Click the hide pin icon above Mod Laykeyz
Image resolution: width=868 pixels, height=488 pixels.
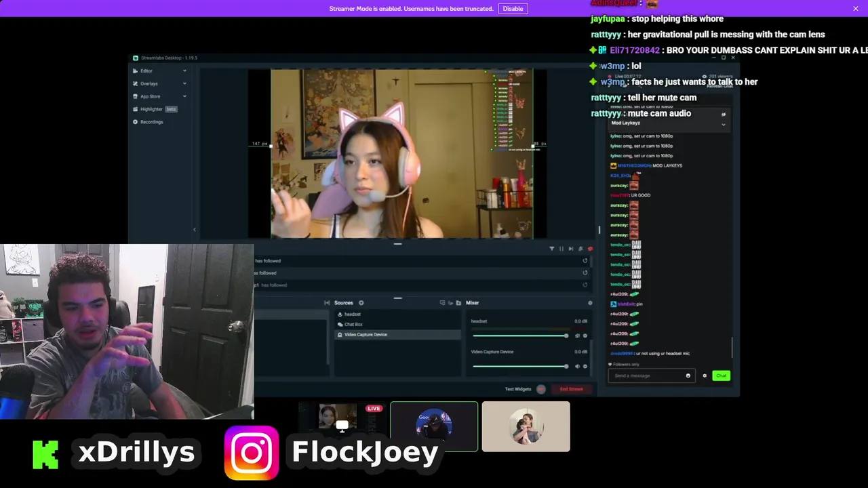(724, 115)
